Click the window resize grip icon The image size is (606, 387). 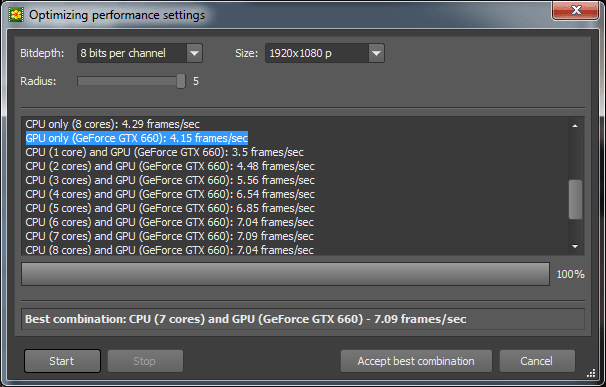pyautogui.click(x=591, y=373)
